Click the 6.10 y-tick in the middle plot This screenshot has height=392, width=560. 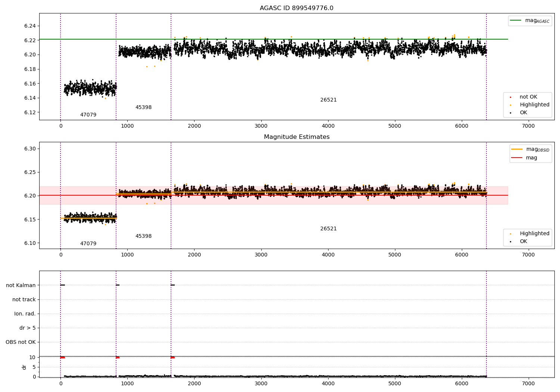pyautogui.click(x=30, y=243)
